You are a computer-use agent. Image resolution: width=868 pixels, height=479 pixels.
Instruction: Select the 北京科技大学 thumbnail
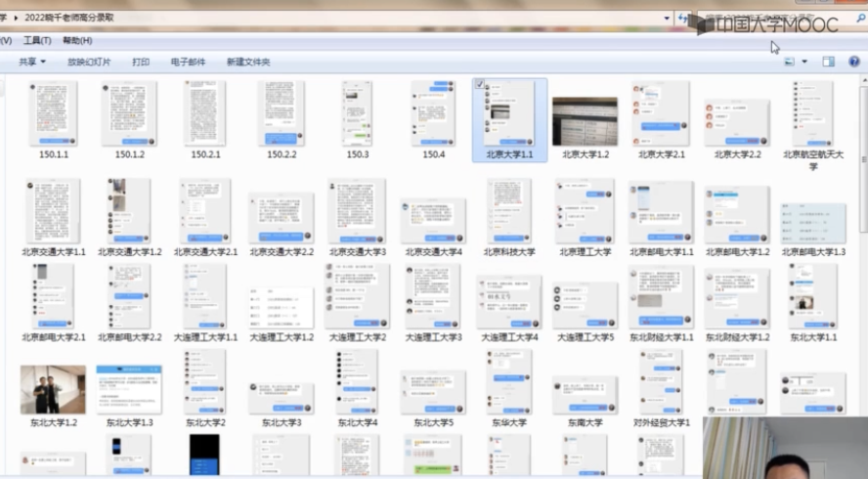[509, 211]
